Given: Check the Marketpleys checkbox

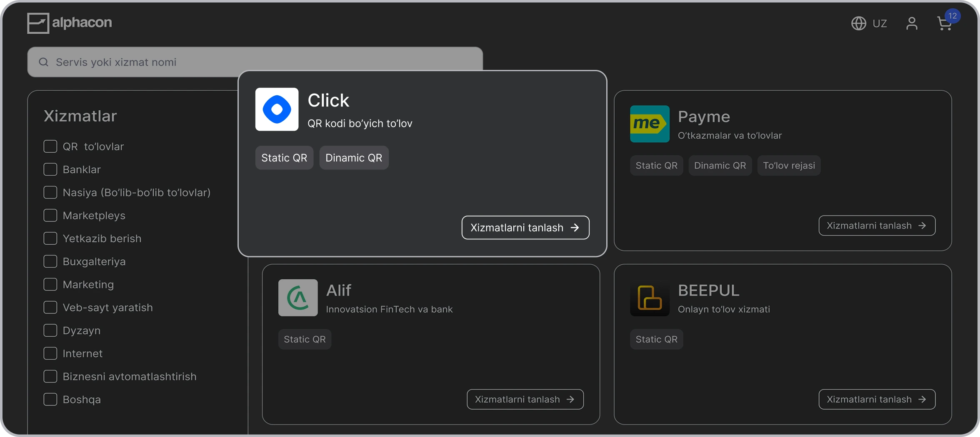Looking at the screenshot, I should [50, 215].
